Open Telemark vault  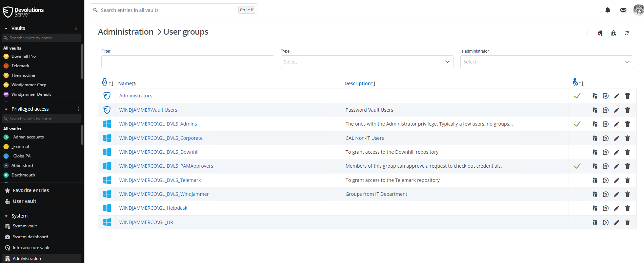click(x=20, y=66)
